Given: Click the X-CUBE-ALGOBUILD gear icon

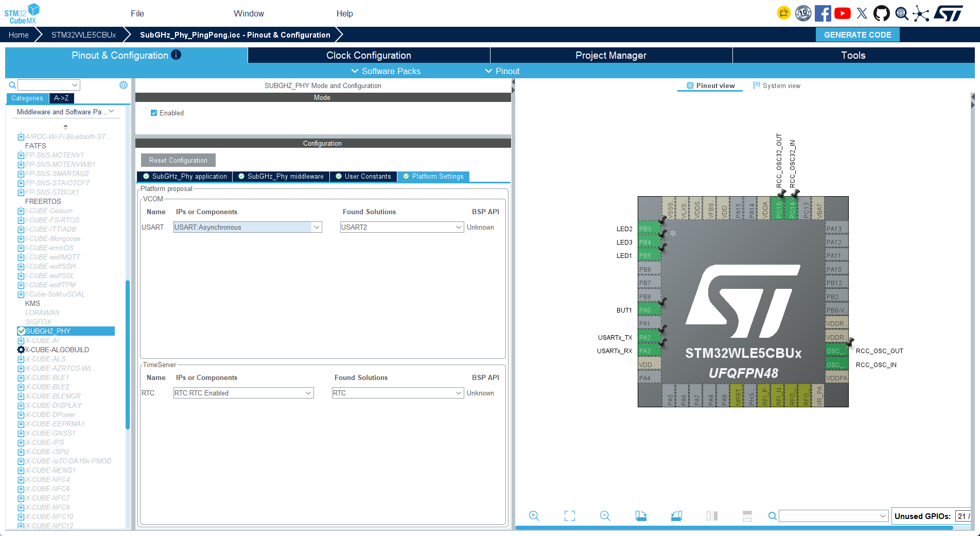Looking at the screenshot, I should coord(21,350).
